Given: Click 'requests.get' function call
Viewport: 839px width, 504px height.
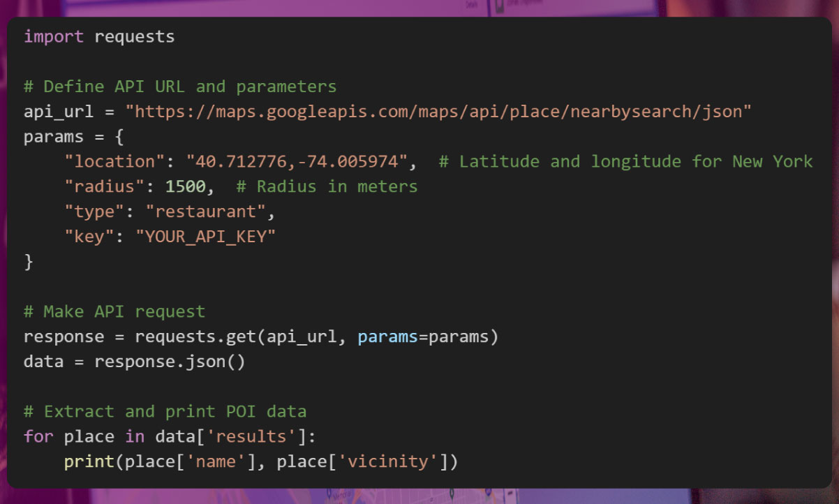Looking at the screenshot, I should click(195, 336).
